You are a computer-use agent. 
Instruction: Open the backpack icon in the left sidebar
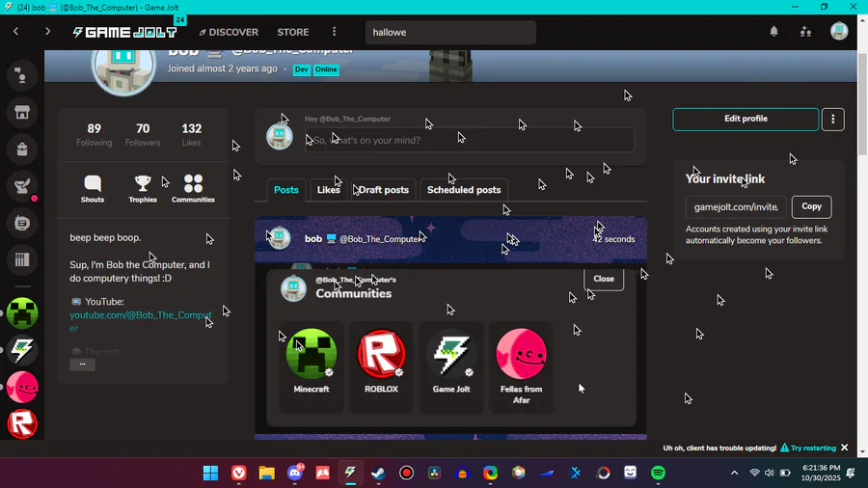(x=22, y=149)
